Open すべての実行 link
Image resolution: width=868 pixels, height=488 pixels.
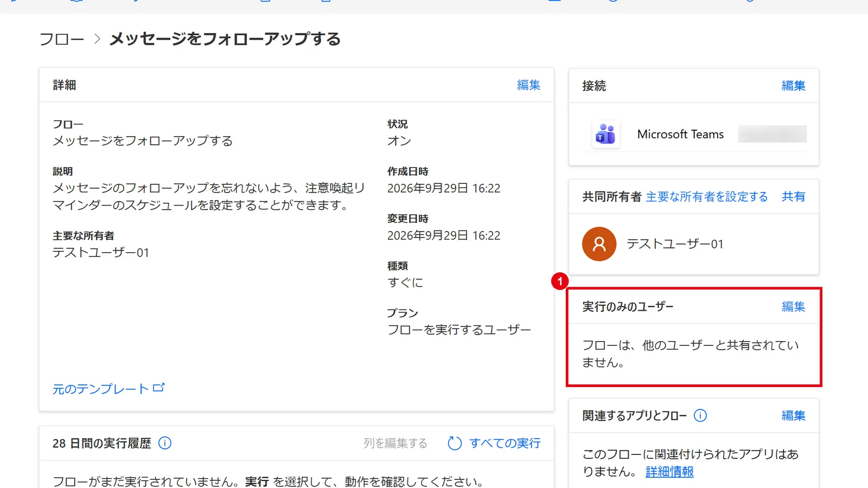(505, 444)
